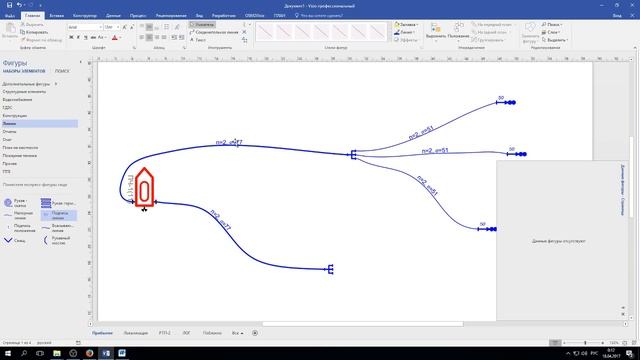The image size is (640, 360).
Task: Click the Redo arrow icon
Action: pyautogui.click(x=31, y=5)
